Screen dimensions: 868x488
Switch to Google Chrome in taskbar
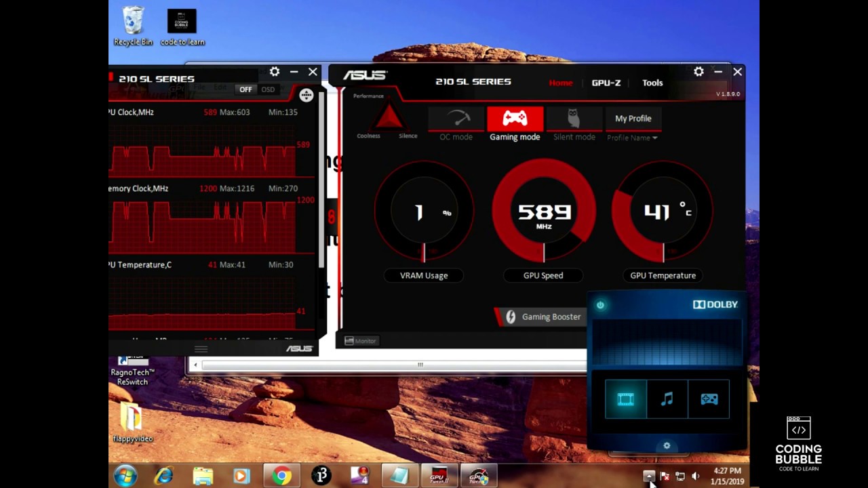pyautogui.click(x=281, y=476)
